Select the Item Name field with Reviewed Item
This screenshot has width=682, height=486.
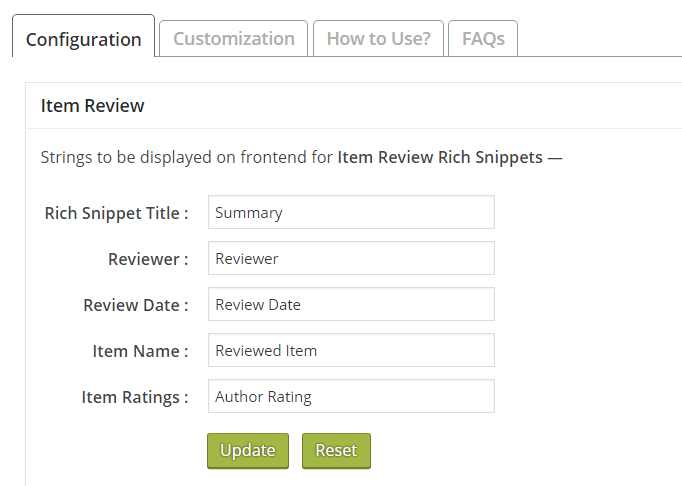point(351,350)
